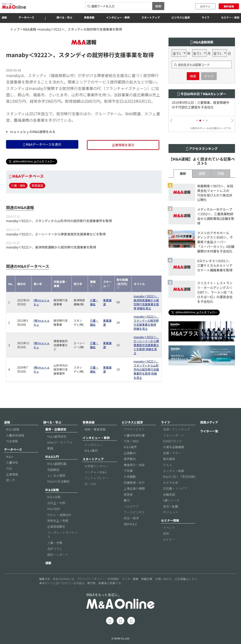
Task: Select the first dot of the calendar carousel
Action: (x=197, y=121)
